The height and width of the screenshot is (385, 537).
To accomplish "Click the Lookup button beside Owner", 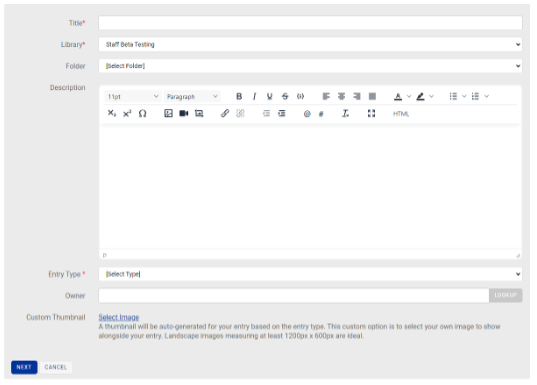I will (505, 295).
